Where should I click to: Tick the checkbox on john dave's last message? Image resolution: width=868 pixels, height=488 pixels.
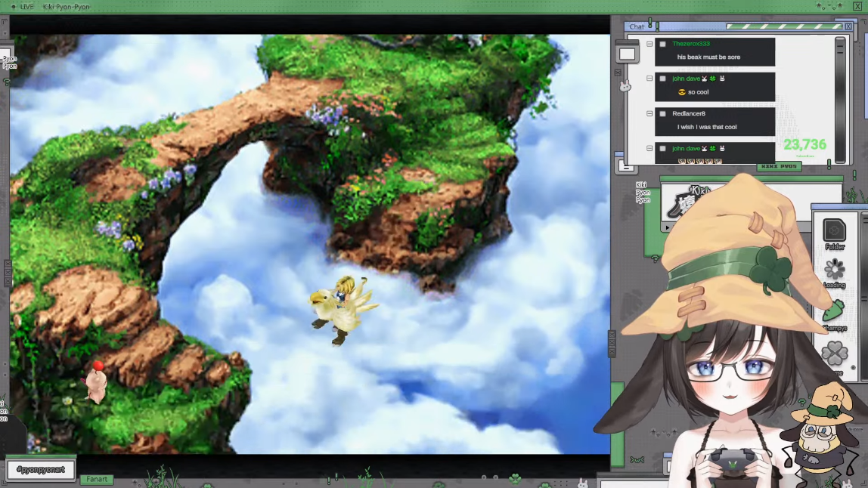[x=662, y=149]
